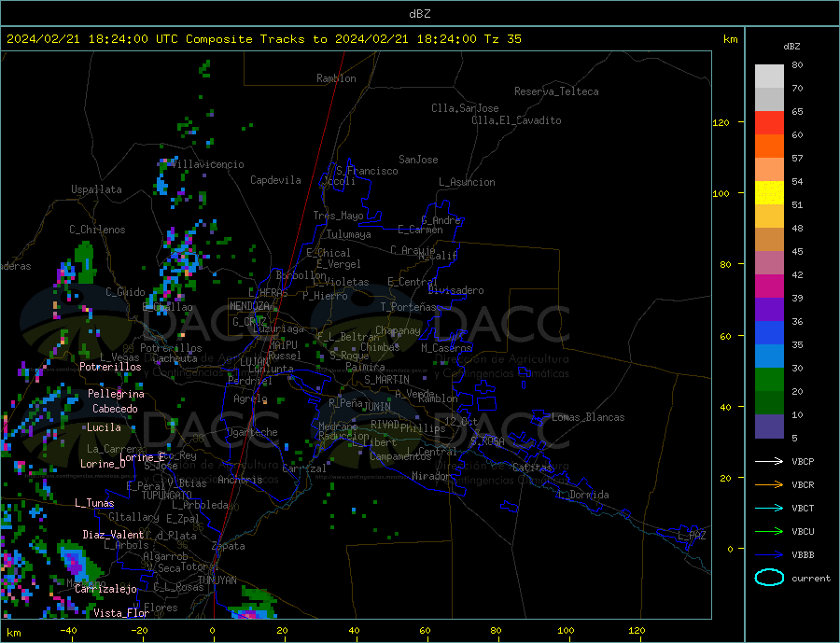Click the Capdevila map label
Image resolution: width=840 pixels, height=643 pixels.
click(275, 180)
